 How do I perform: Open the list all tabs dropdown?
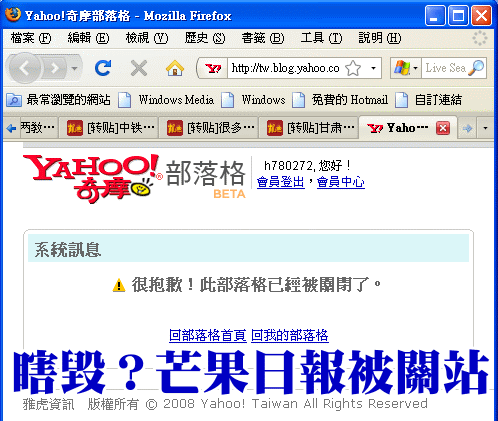click(x=485, y=128)
